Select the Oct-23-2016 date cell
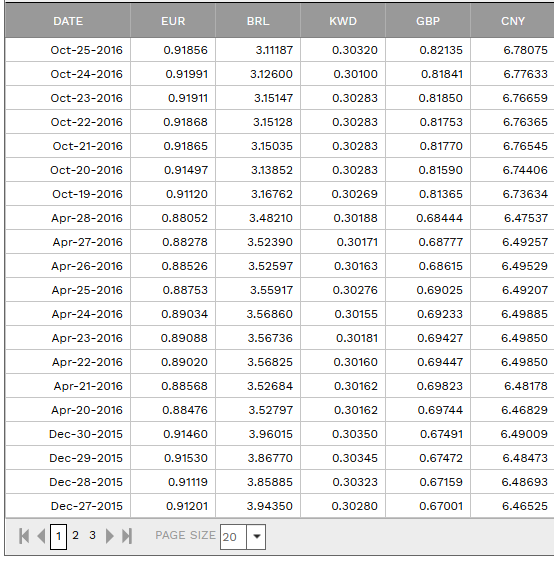 click(x=68, y=98)
